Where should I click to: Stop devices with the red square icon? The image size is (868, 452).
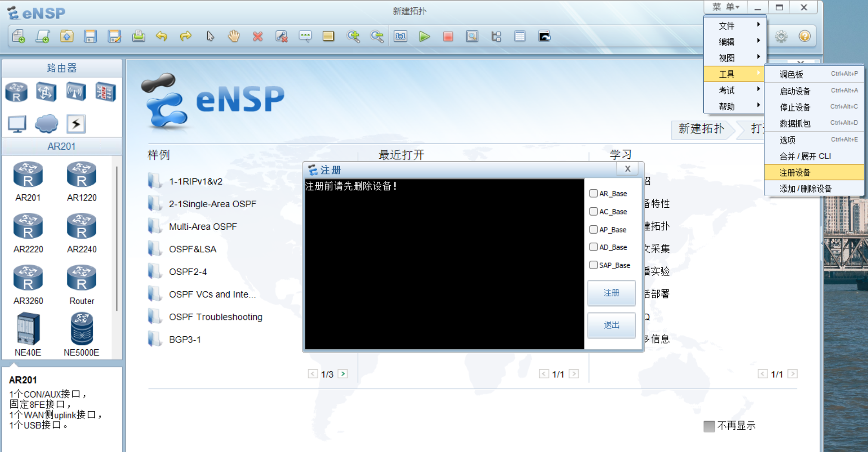[x=448, y=37]
